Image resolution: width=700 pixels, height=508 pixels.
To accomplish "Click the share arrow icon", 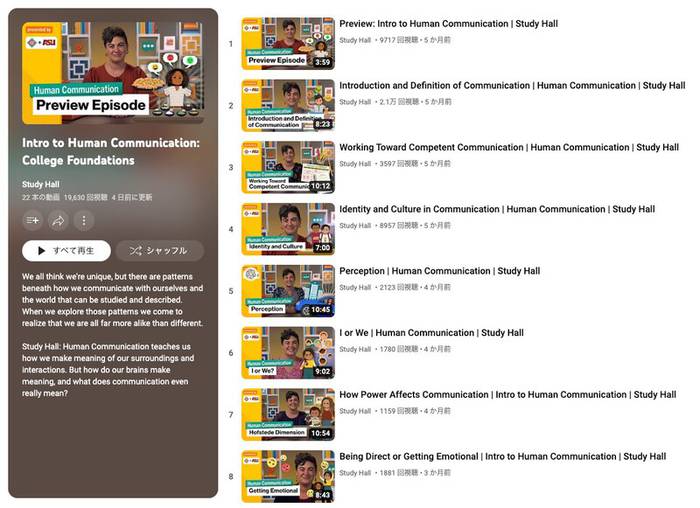I will point(58,221).
